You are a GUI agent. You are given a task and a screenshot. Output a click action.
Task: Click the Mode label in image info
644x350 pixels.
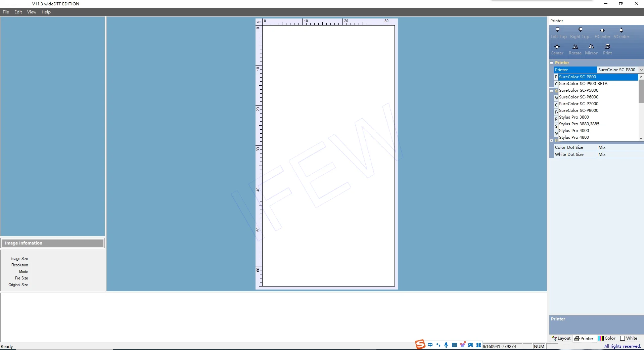pyautogui.click(x=24, y=272)
